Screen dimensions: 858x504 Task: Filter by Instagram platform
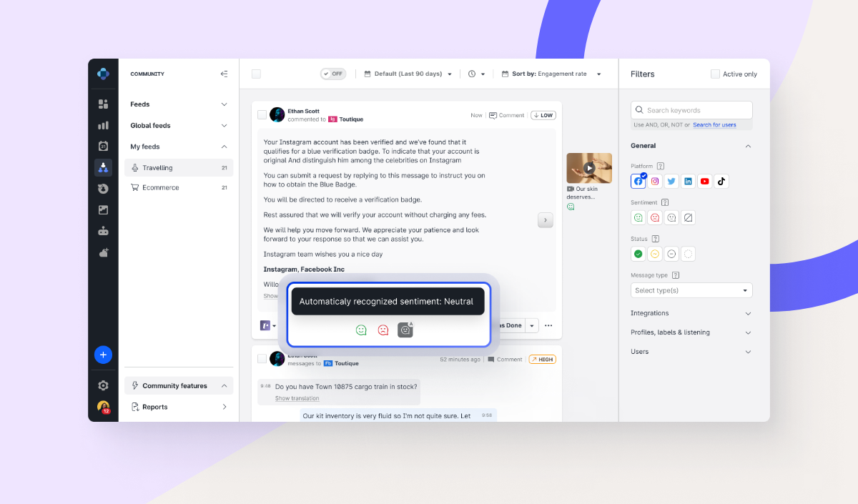(x=655, y=181)
